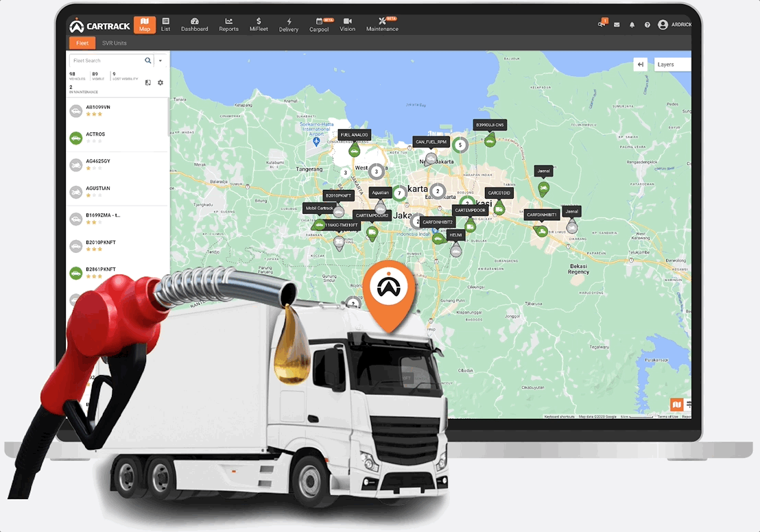Viewport: 760px width, 532px height.
Task: Switch to the List view
Action: 166,25
